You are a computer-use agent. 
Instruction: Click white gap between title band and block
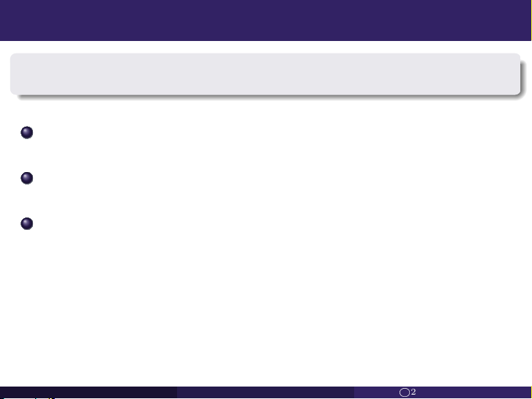tap(266, 47)
